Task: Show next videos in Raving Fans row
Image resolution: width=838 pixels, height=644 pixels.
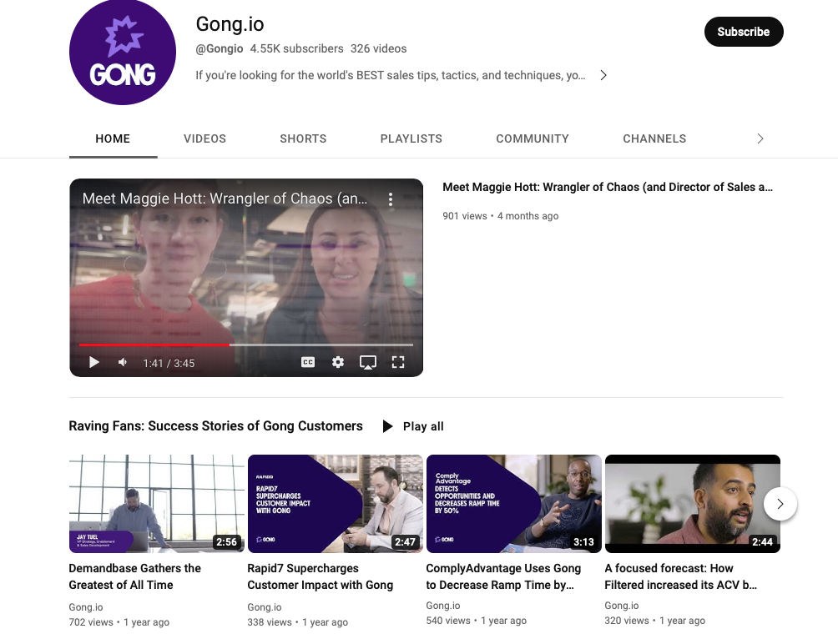Action: point(780,504)
